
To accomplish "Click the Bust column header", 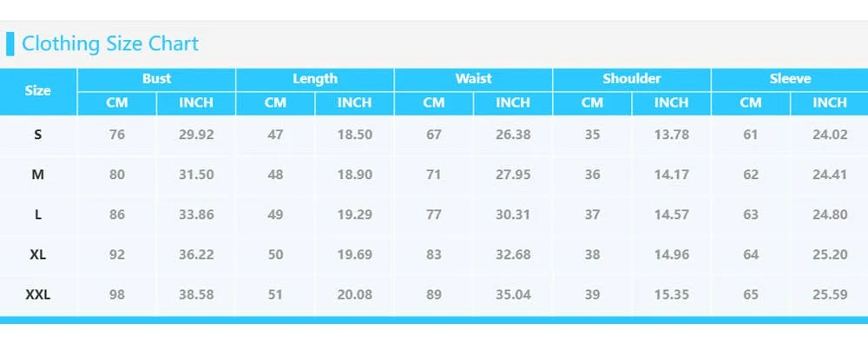I will pos(156,79).
